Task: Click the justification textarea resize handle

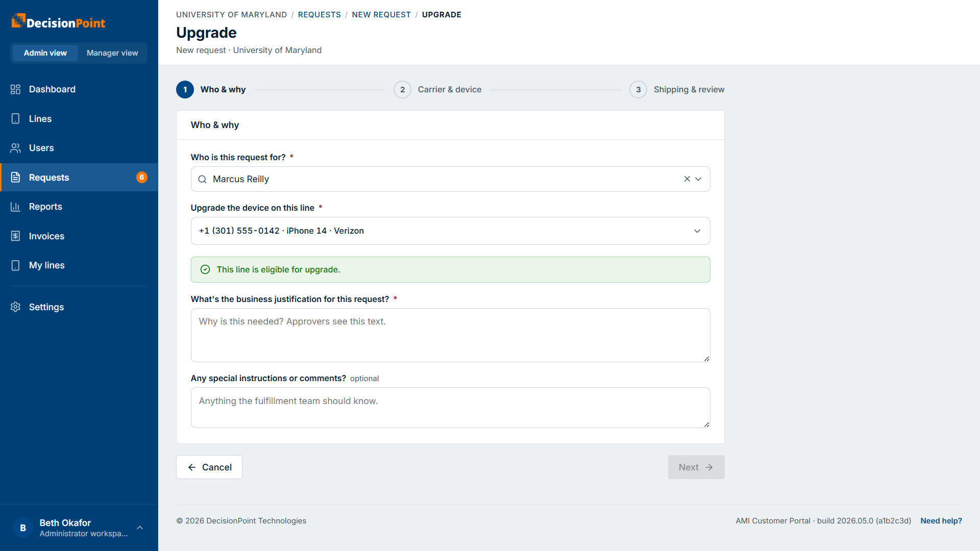Action: [706, 359]
